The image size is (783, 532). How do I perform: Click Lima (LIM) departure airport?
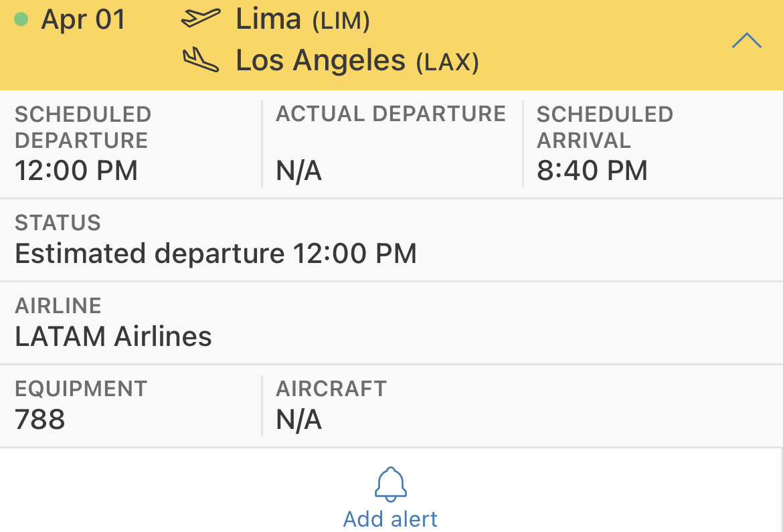tap(302, 20)
